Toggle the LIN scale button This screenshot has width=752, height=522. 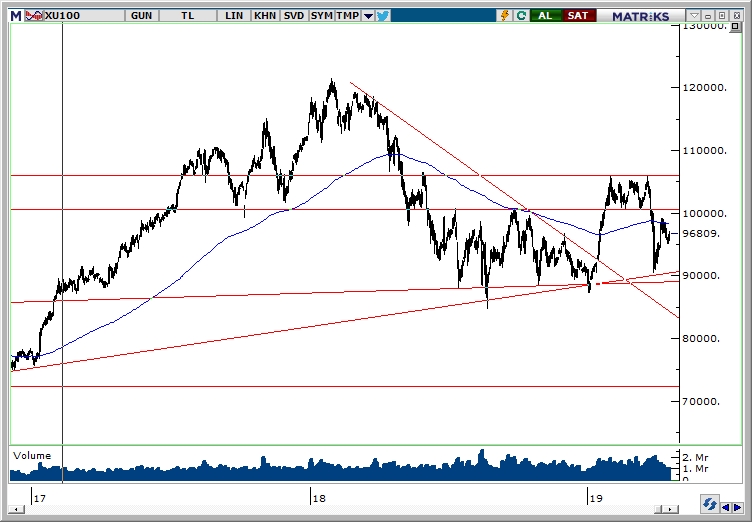(234, 16)
